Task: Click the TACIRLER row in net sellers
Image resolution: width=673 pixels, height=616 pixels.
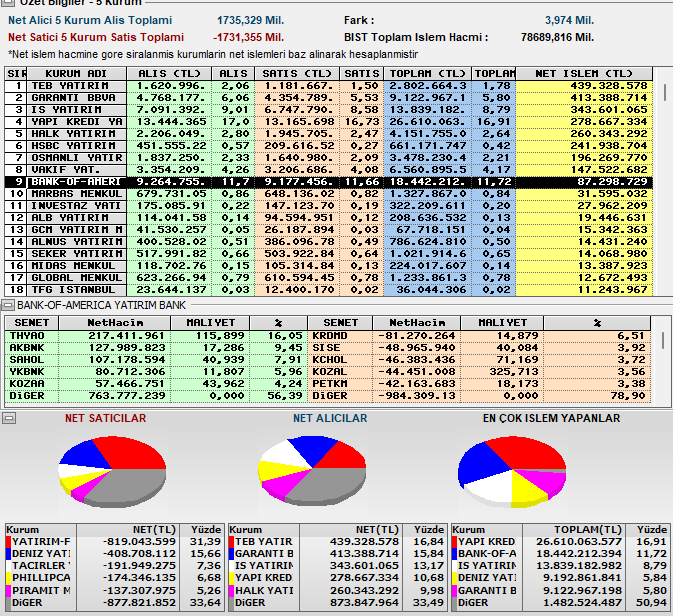Action: pos(114,566)
